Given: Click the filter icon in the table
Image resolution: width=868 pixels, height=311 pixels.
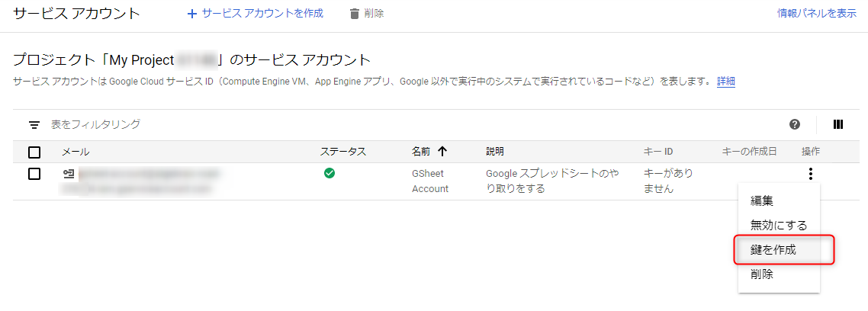Looking at the screenshot, I should pyautogui.click(x=34, y=124).
